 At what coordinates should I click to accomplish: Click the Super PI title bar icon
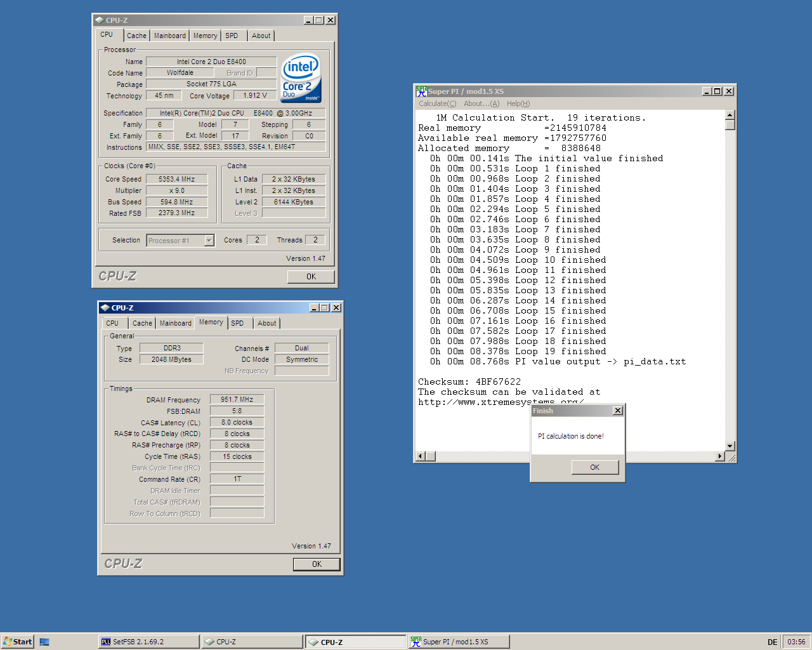pos(421,91)
